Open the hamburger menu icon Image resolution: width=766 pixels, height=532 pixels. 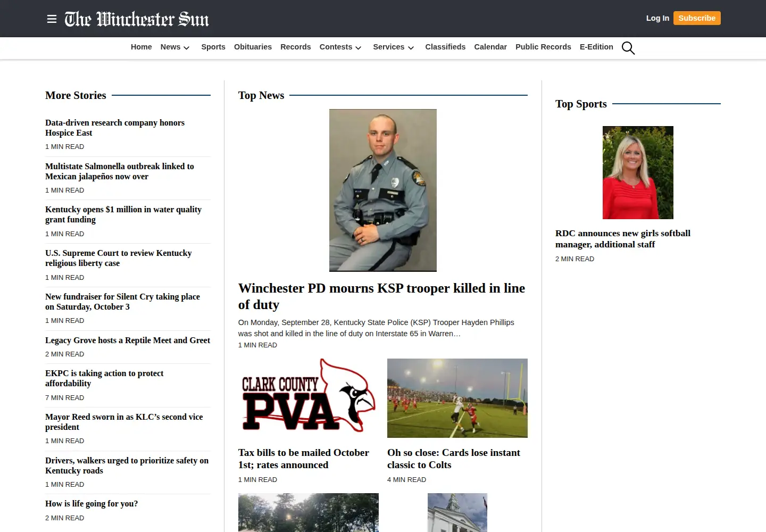(x=52, y=19)
